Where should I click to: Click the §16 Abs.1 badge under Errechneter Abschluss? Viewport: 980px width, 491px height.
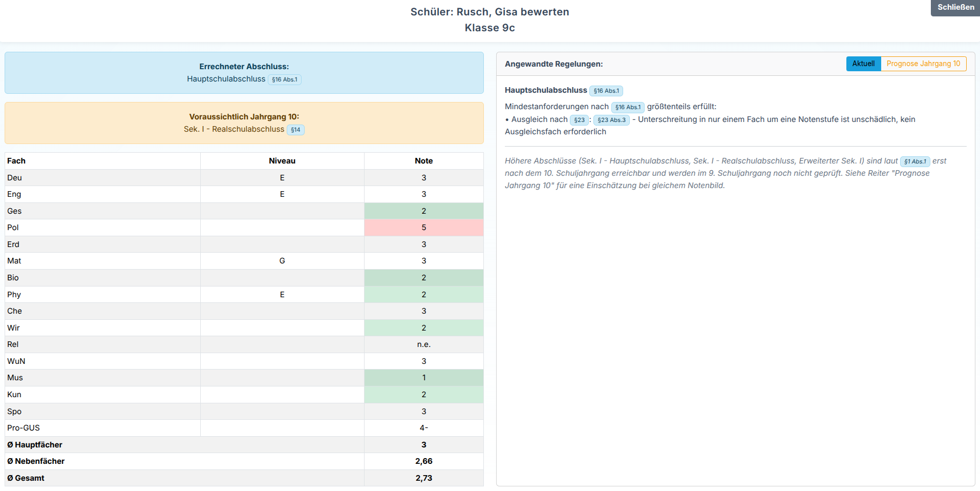tap(285, 79)
